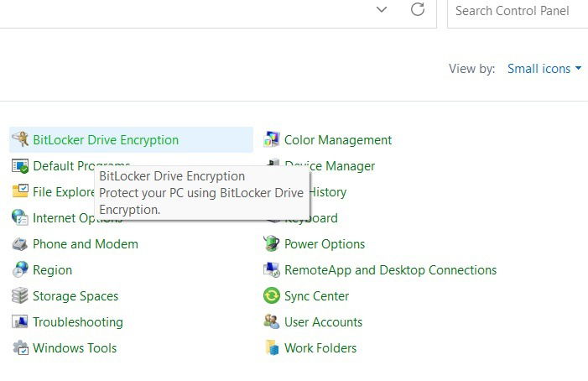Focus the Search Control Panel field
The height and width of the screenshot is (381, 588).
click(x=516, y=11)
